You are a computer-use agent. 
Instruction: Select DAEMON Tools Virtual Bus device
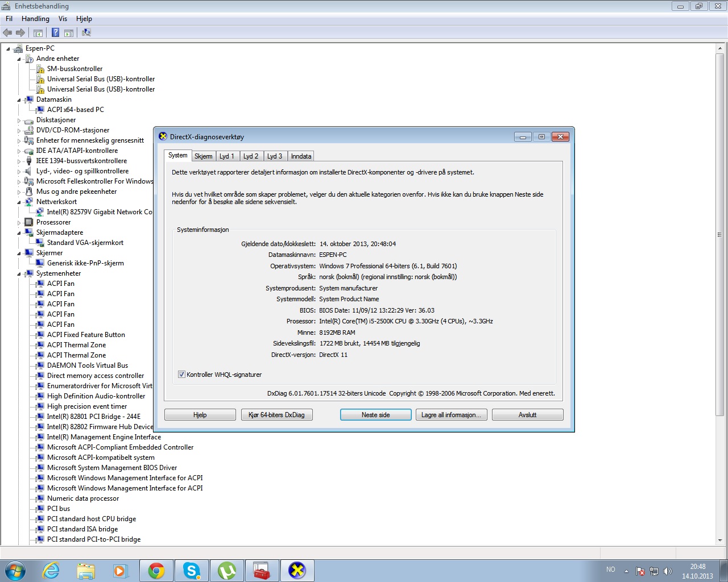tap(88, 365)
